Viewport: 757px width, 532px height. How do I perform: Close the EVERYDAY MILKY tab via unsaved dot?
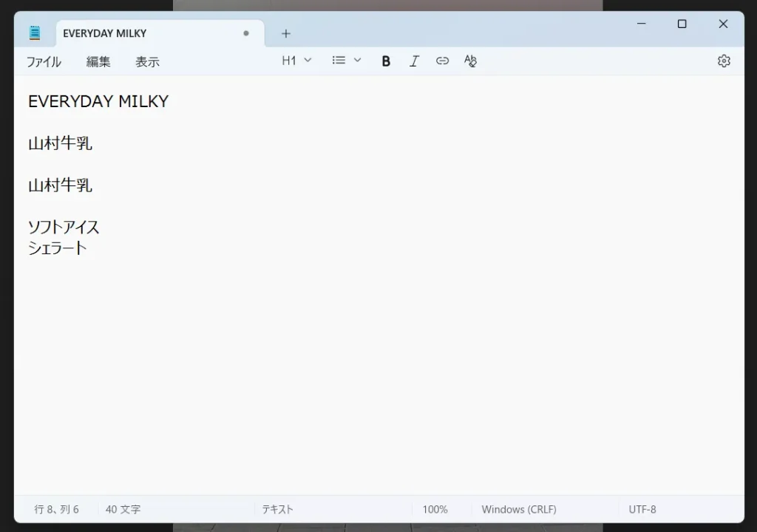[x=246, y=33]
